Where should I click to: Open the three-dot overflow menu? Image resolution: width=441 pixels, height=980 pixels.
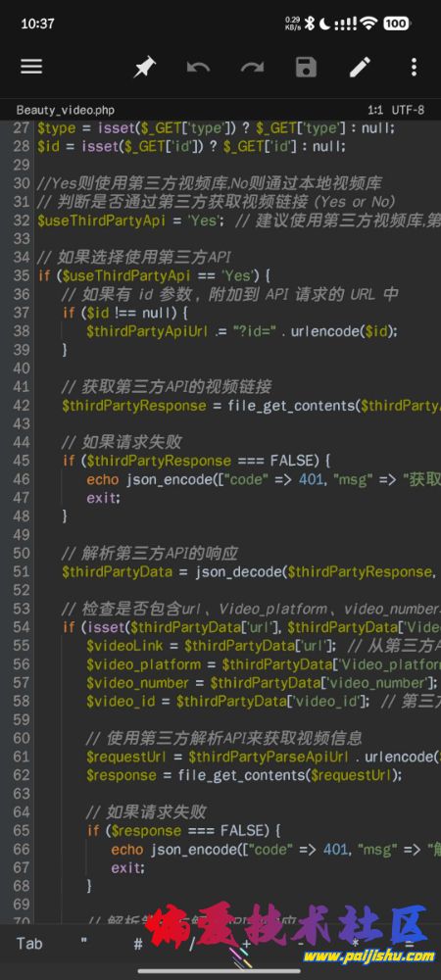(x=414, y=67)
